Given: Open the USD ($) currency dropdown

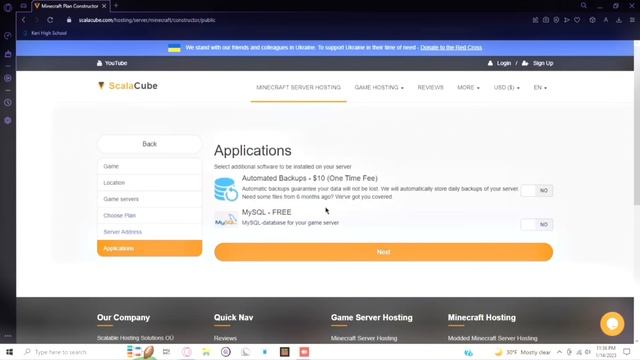Looking at the screenshot, I should tap(507, 87).
